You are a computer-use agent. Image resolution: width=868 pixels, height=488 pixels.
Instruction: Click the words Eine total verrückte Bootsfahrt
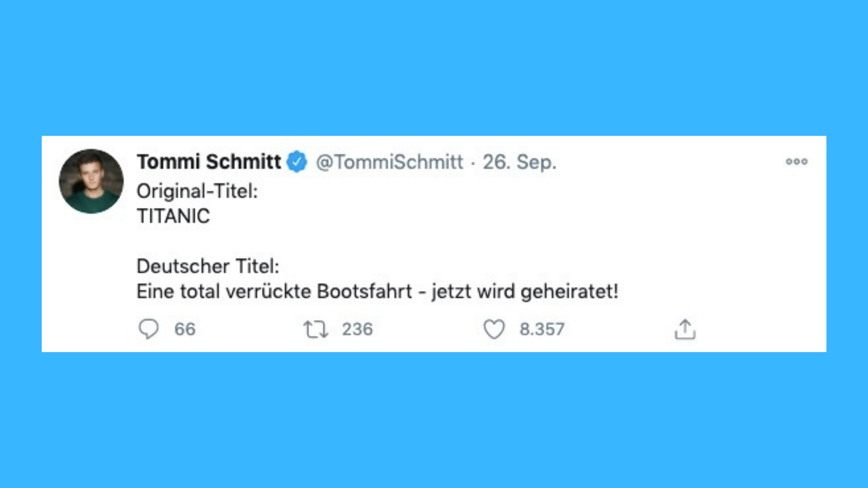pyautogui.click(x=274, y=291)
